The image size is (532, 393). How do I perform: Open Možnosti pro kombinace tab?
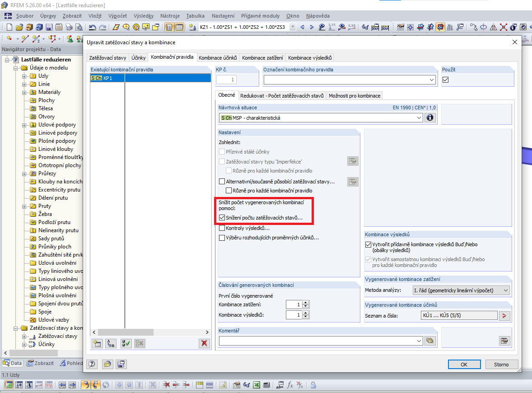pos(354,96)
